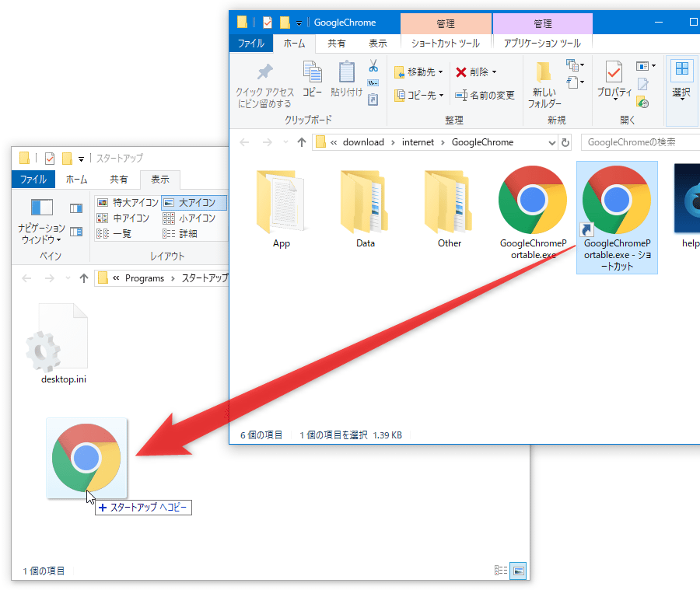
Task: Select desktop.ini in Startup window
Action: [x=64, y=344]
